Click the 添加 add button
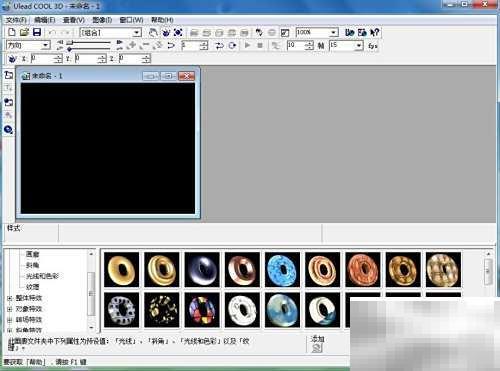Screen dimensions: 500x371 point(317,344)
